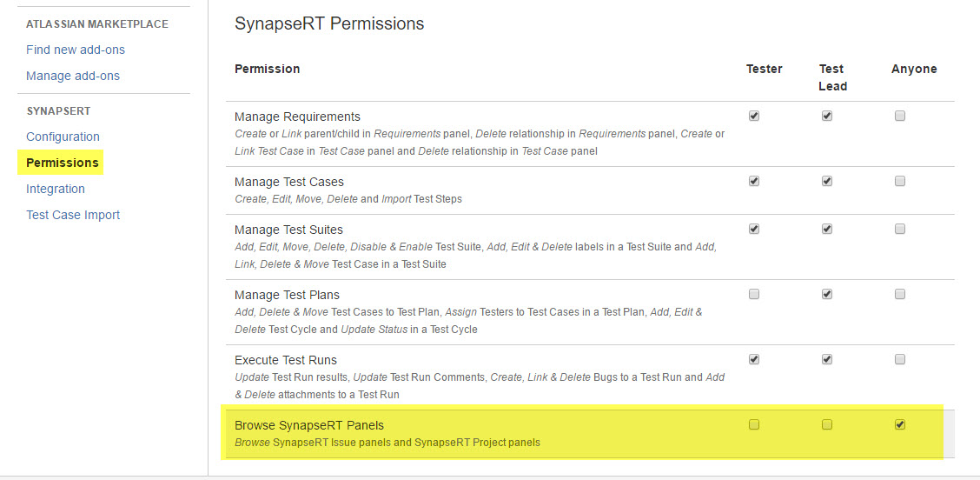
Task: Uncheck Anyone for Browse SynapseRT Panels
Action: (x=900, y=424)
